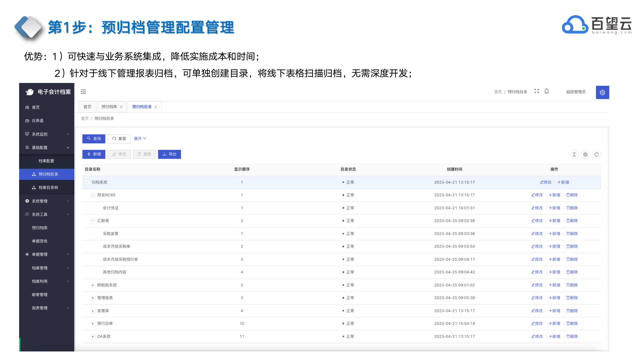Close the 预归档目录 tab
This screenshot has width=644, height=362.
tap(156, 107)
